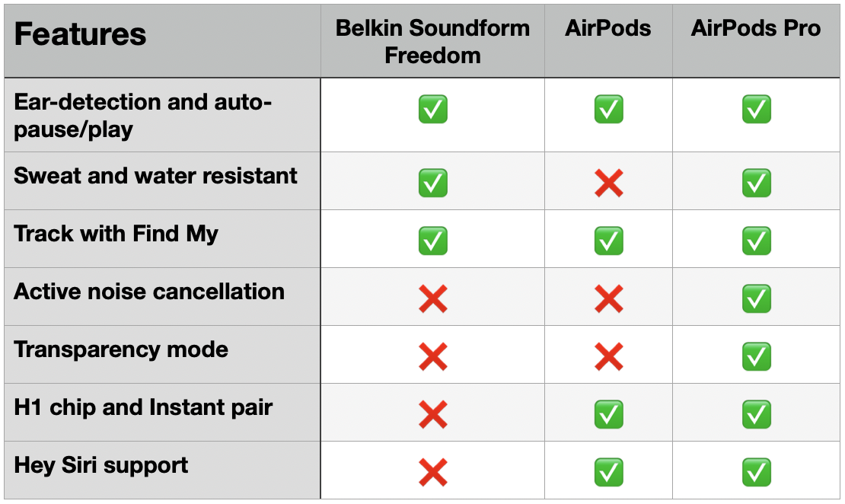Screen dimensions: 845x504
Task: Click Belkin's active noise cancellation cross
Action: pyautogui.click(x=432, y=298)
